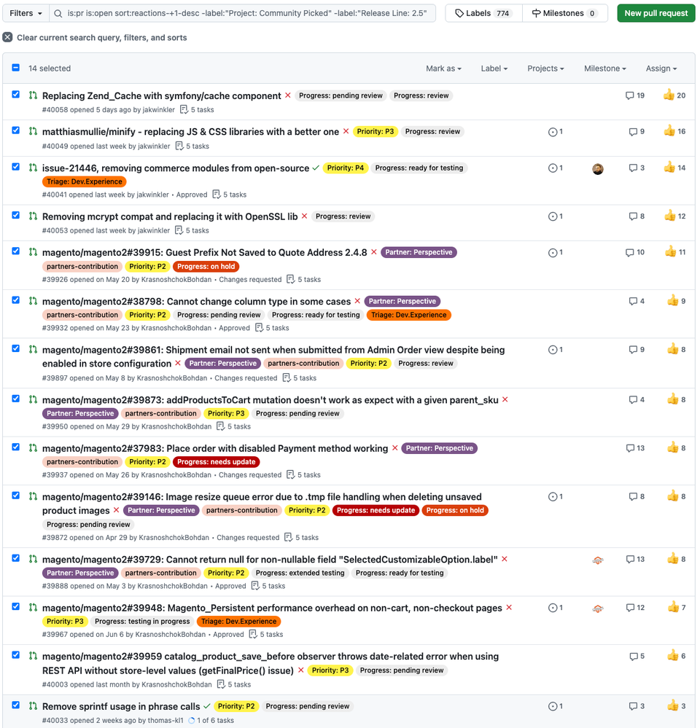Click assignee avatar on issue-21446 row
700x728 pixels.
(598, 169)
